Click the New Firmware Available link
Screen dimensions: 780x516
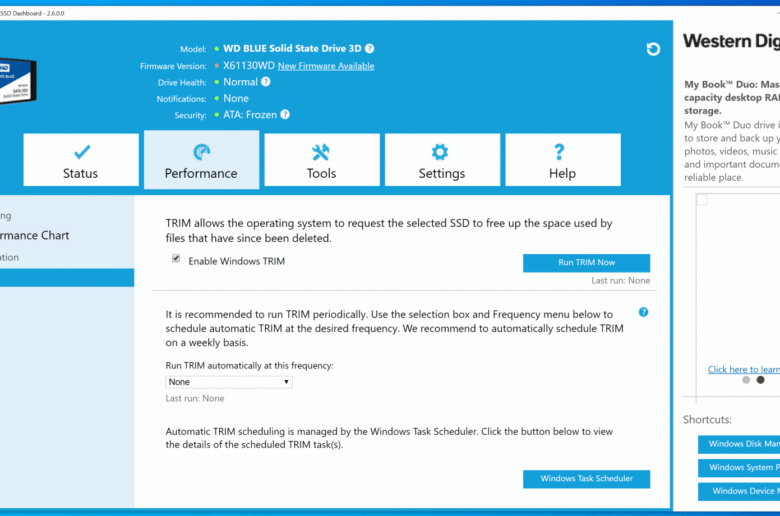326,66
